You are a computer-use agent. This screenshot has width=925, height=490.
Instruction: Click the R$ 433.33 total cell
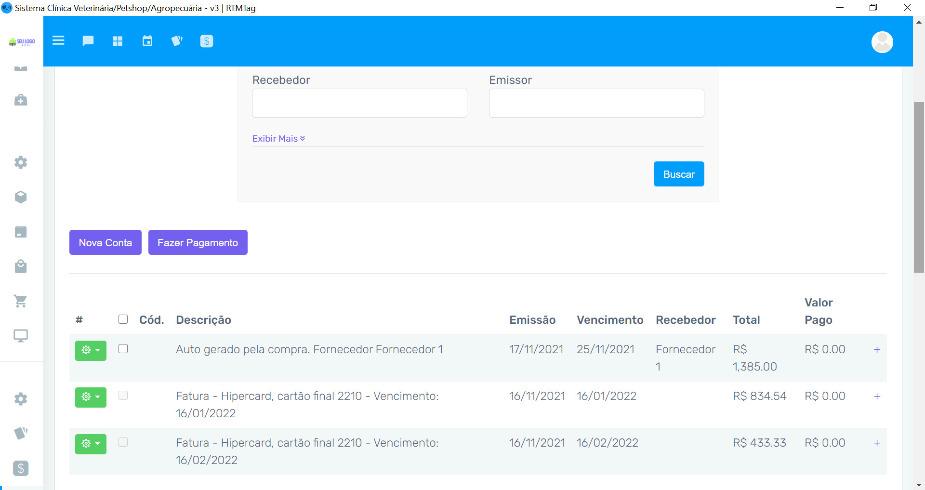760,443
